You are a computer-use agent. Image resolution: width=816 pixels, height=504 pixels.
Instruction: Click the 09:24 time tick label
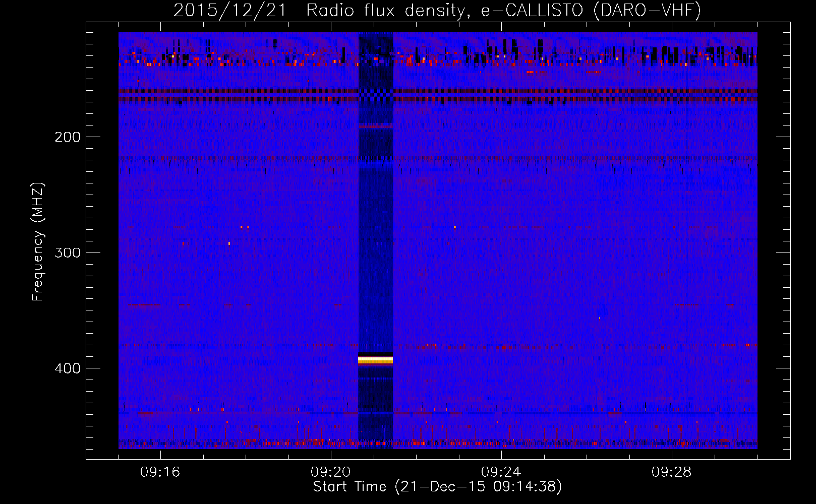(501, 472)
